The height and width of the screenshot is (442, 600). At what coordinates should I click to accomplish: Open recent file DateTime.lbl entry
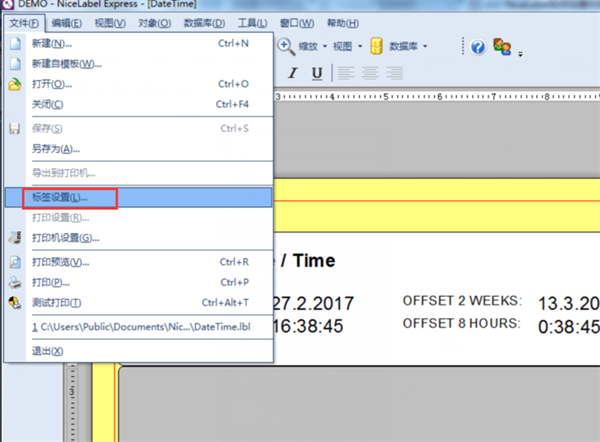point(139,327)
